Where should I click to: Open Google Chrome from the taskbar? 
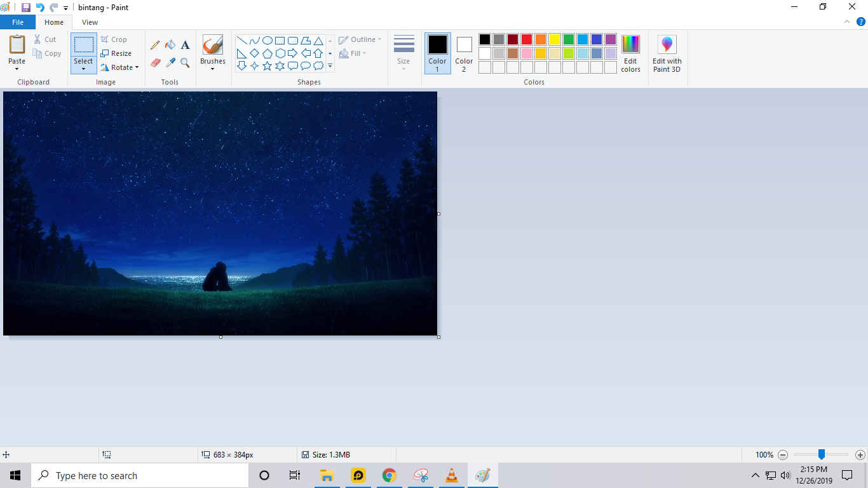[x=390, y=475]
